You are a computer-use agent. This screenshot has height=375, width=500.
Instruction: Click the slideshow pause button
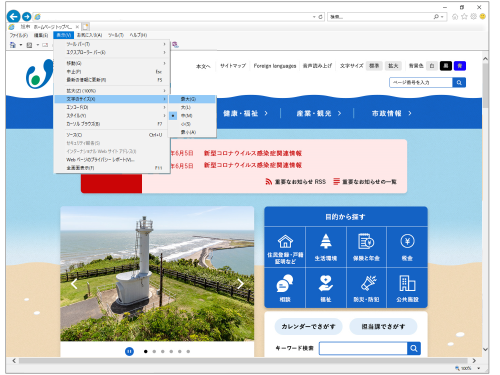click(129, 351)
